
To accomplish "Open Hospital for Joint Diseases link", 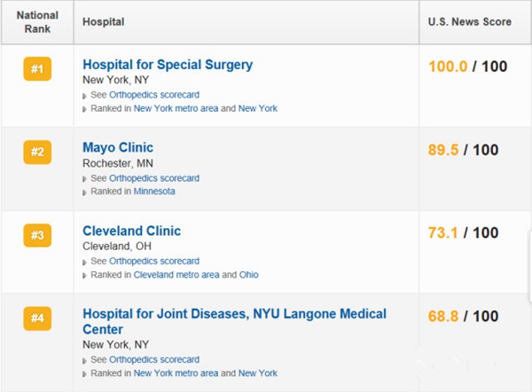I will 234,314.
